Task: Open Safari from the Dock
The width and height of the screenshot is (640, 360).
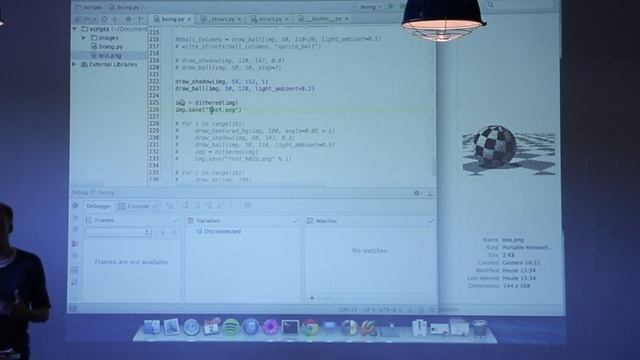Action: tap(191, 327)
